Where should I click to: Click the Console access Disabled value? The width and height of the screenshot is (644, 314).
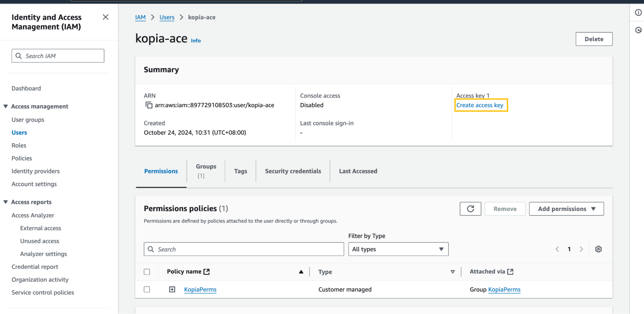coord(312,105)
